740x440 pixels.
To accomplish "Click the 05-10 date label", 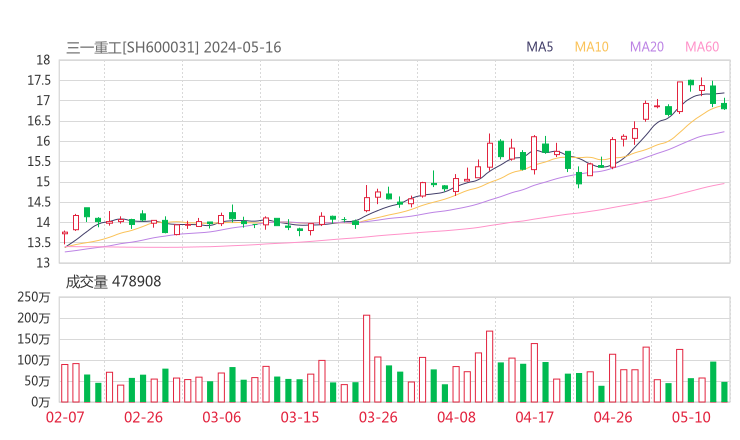I will coord(691,417).
